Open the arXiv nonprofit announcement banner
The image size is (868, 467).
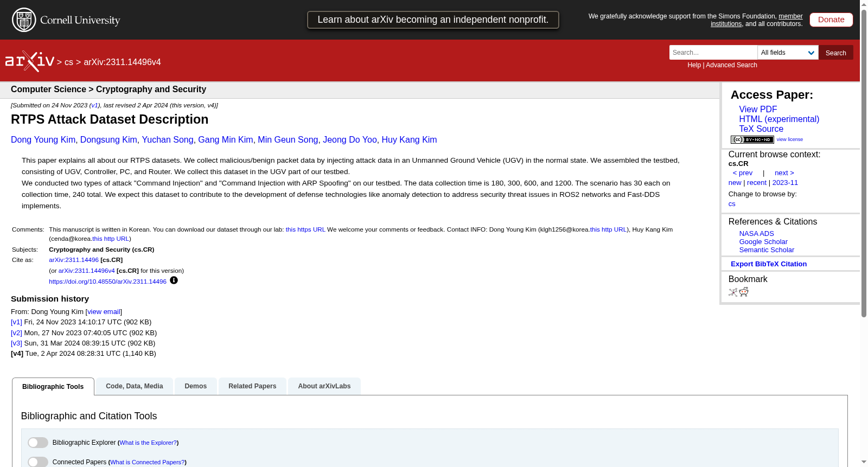click(x=433, y=20)
